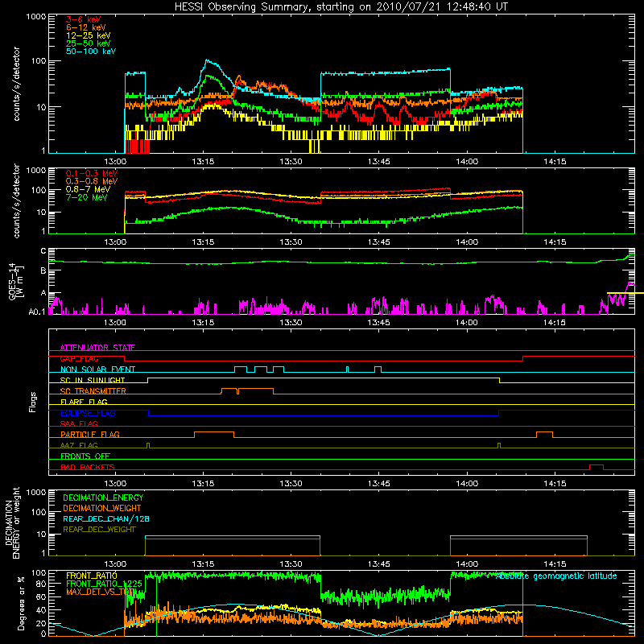Click the '14:00' tick under the GOES panel
Viewport: 644px width, 644px height.
467,323
